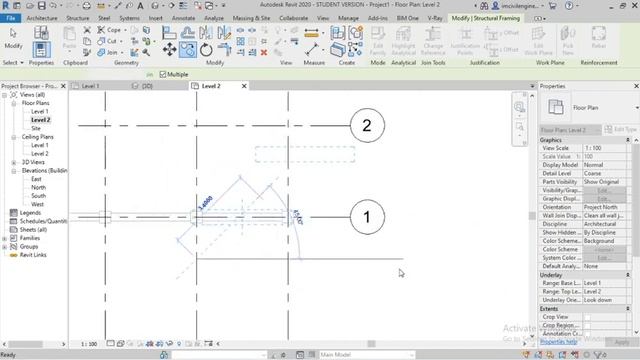Switch to the {3D} view tab
640x360 pixels.
(147, 86)
